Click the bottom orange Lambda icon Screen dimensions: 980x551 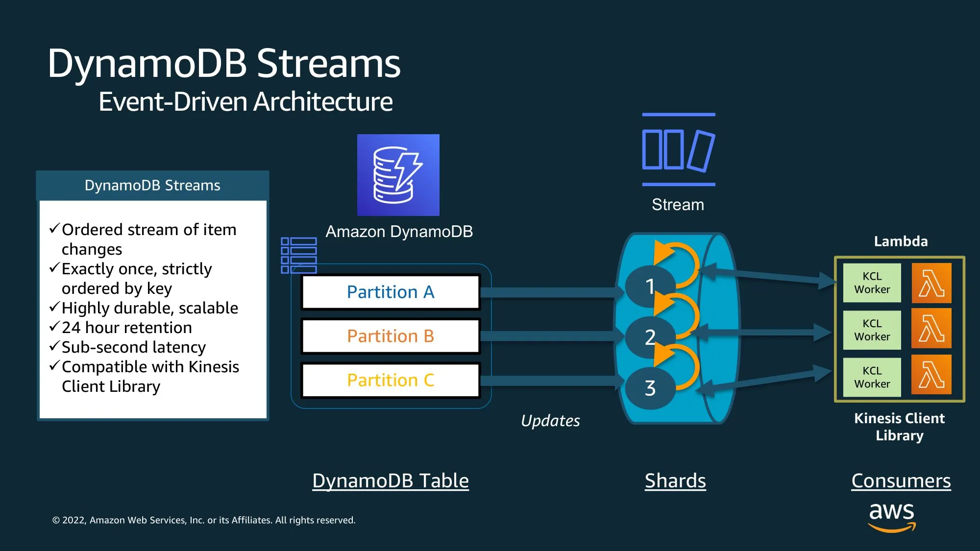(x=931, y=375)
